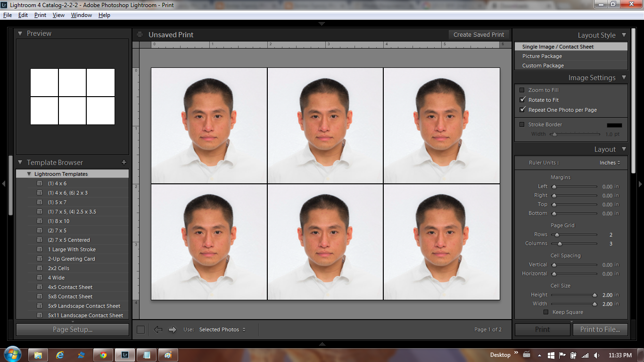The image size is (644, 362).
Task: Collapse the Layout panel
Action: 624,149
